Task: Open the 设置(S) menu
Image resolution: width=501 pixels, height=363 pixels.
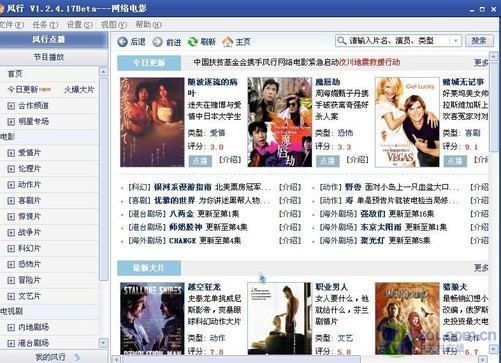Action: click(x=79, y=25)
